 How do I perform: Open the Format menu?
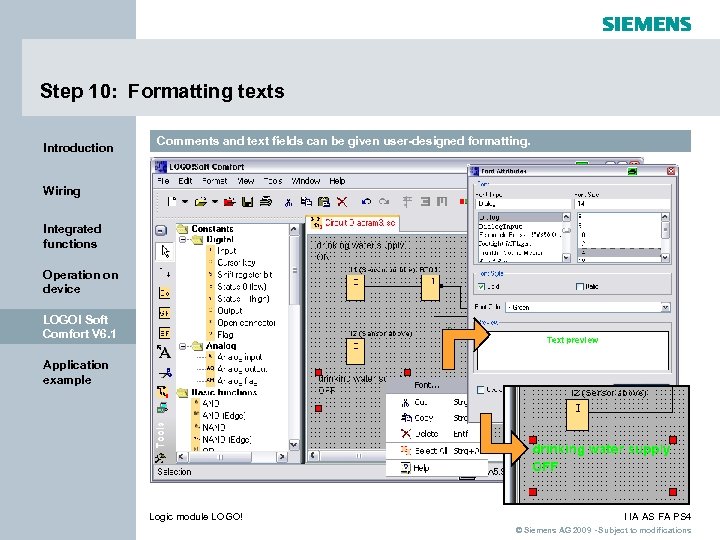[x=214, y=181]
